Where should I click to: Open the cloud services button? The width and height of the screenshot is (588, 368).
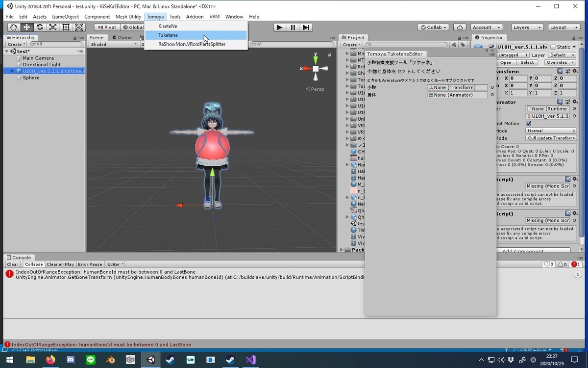click(460, 27)
